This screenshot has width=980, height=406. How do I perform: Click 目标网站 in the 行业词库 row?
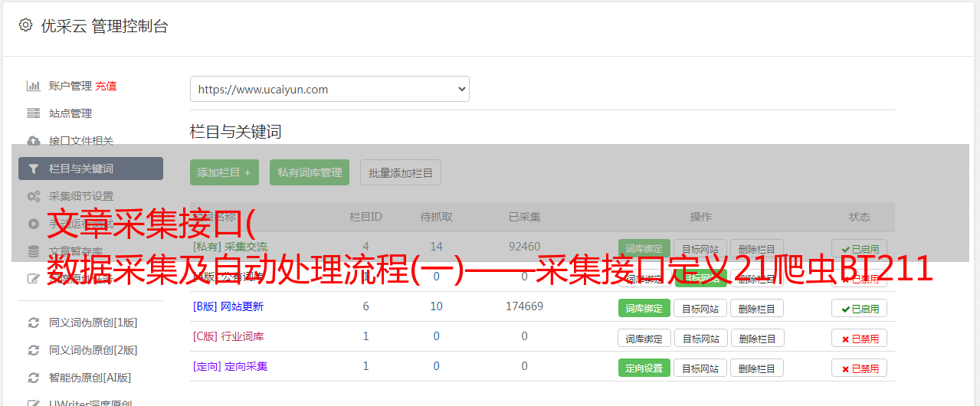[700, 338]
